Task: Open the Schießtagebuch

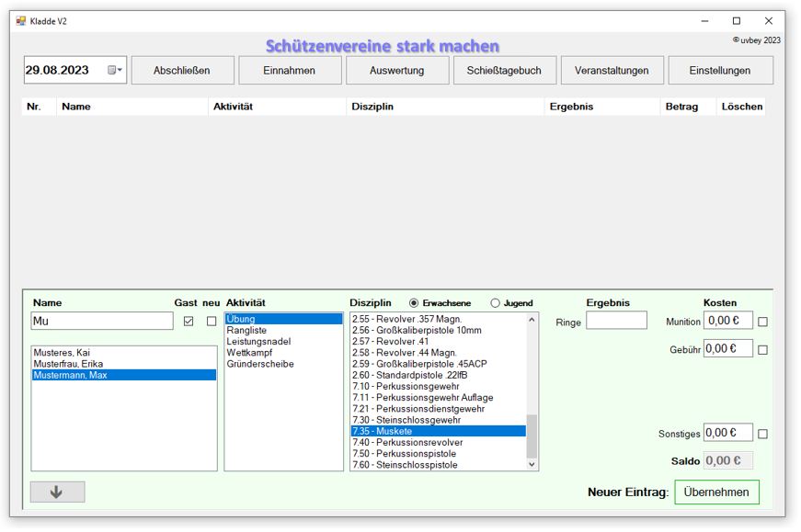Action: (505, 71)
